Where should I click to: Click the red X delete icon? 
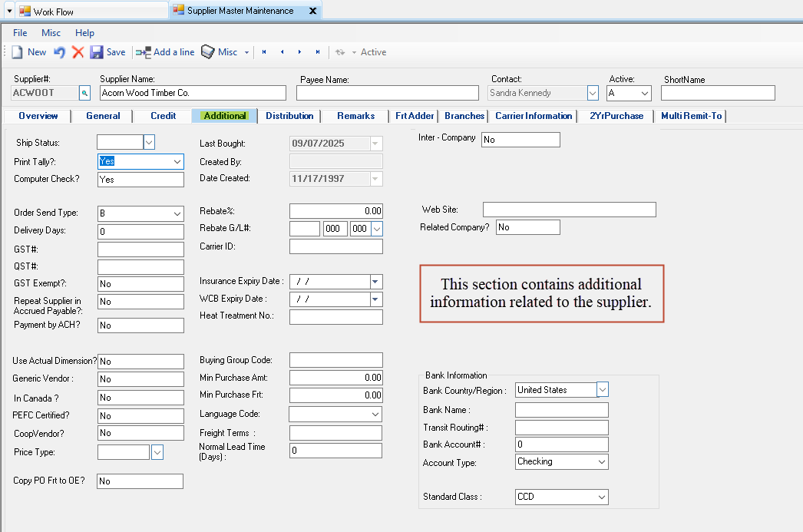(x=78, y=52)
